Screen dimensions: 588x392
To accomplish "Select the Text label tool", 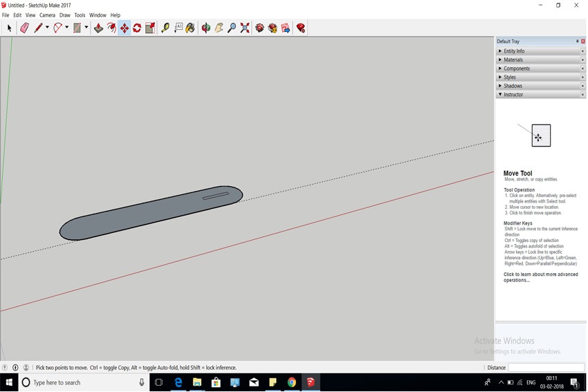I will (x=178, y=28).
